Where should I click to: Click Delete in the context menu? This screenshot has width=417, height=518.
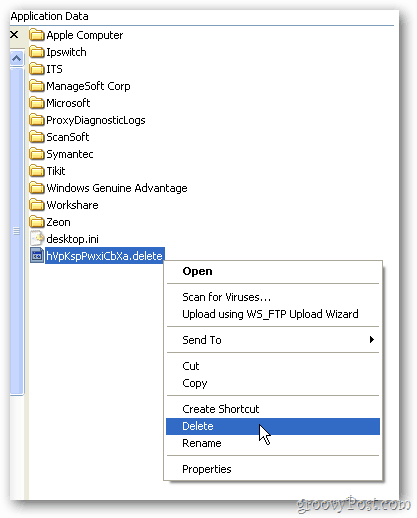click(x=273, y=426)
